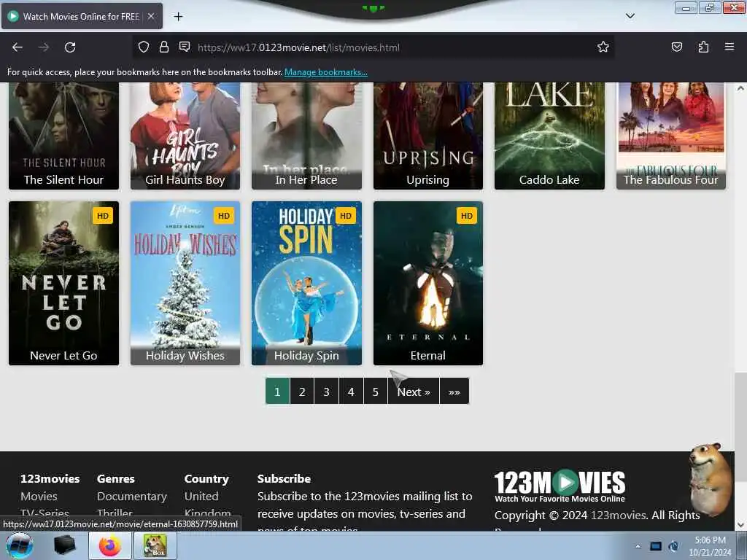This screenshot has height=560, width=747.
Task: Go to pagination page 3
Action: tap(326, 392)
